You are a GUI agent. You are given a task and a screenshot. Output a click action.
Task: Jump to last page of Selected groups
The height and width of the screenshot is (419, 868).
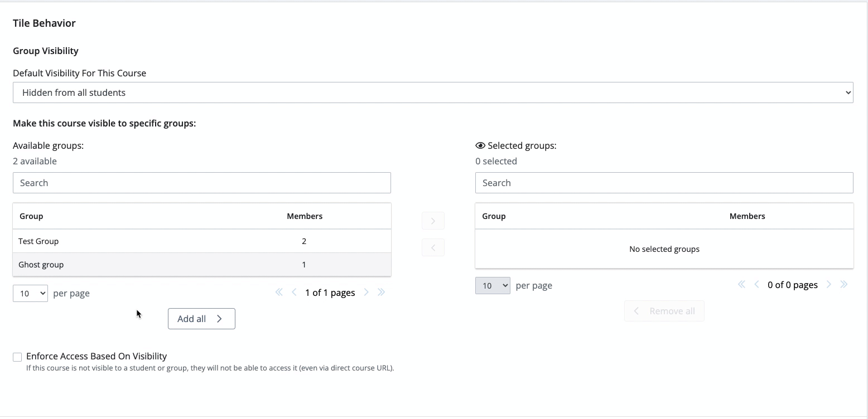pyautogui.click(x=844, y=285)
